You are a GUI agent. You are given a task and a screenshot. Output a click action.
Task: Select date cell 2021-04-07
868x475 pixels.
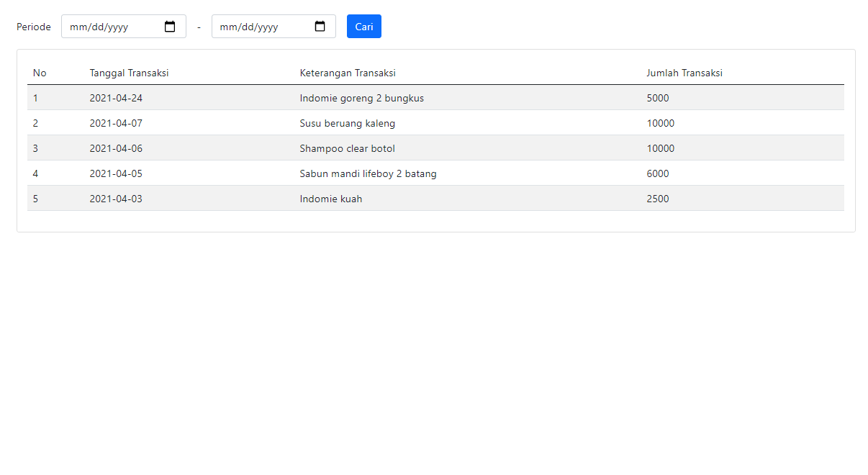point(116,123)
